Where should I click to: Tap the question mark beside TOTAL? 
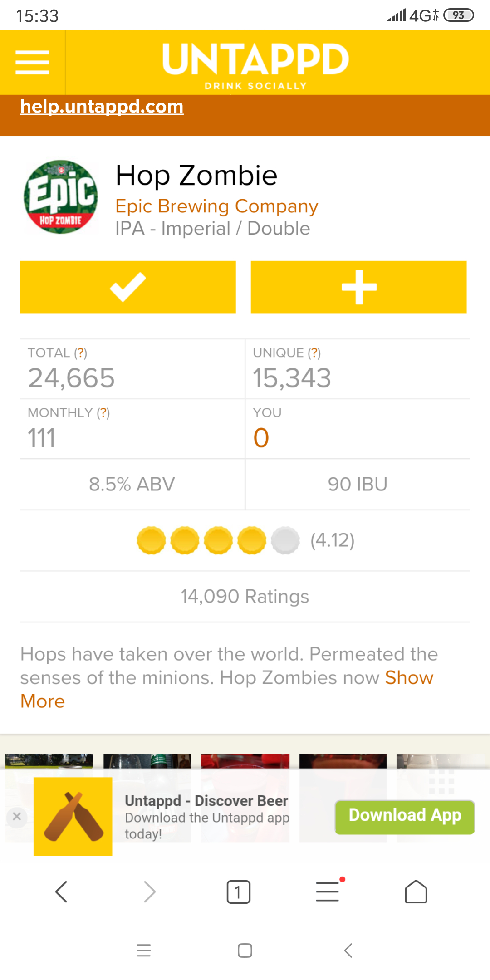81,353
